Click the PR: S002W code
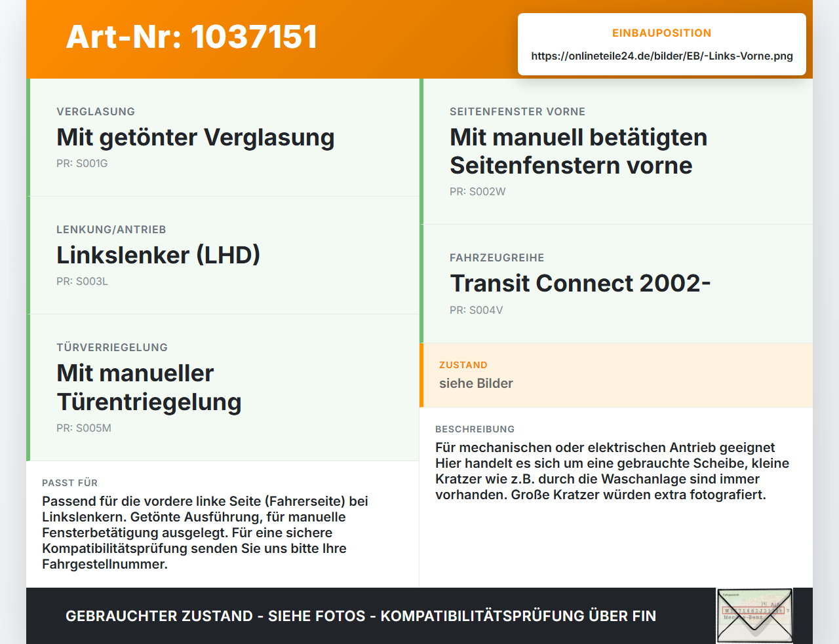Viewport: 839px width, 644px height. pyautogui.click(x=477, y=191)
